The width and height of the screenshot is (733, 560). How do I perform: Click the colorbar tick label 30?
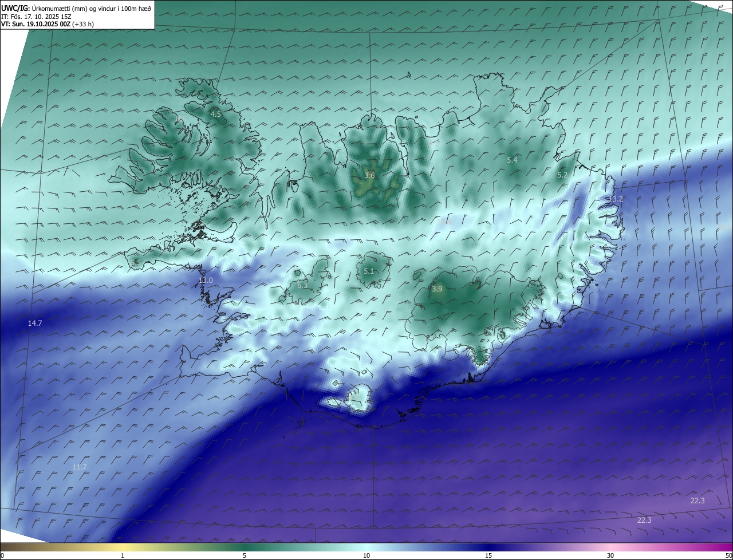click(610, 555)
